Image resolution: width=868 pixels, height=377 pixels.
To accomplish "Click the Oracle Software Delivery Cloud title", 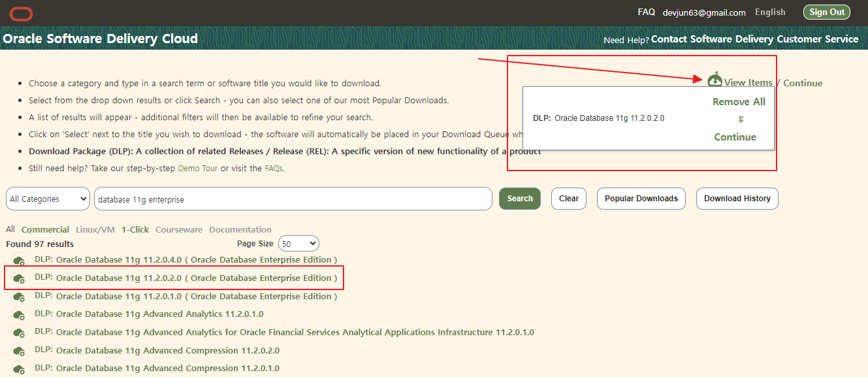I will pyautogui.click(x=100, y=39).
